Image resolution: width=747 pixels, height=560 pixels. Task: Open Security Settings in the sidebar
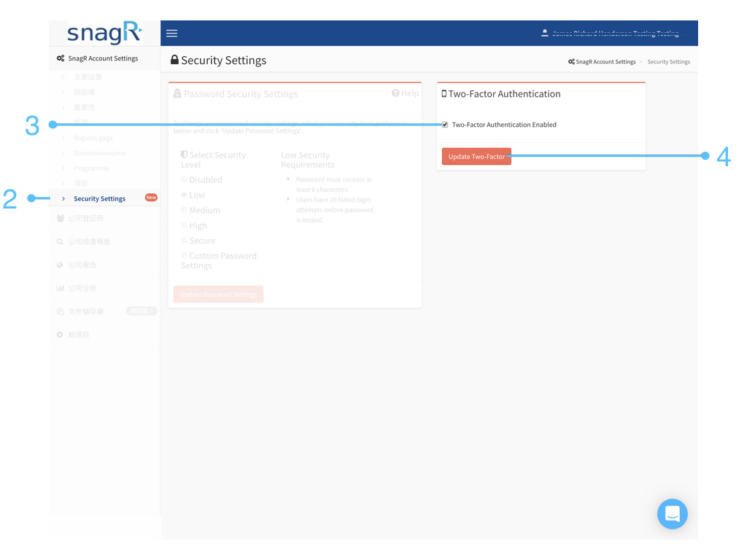99,198
